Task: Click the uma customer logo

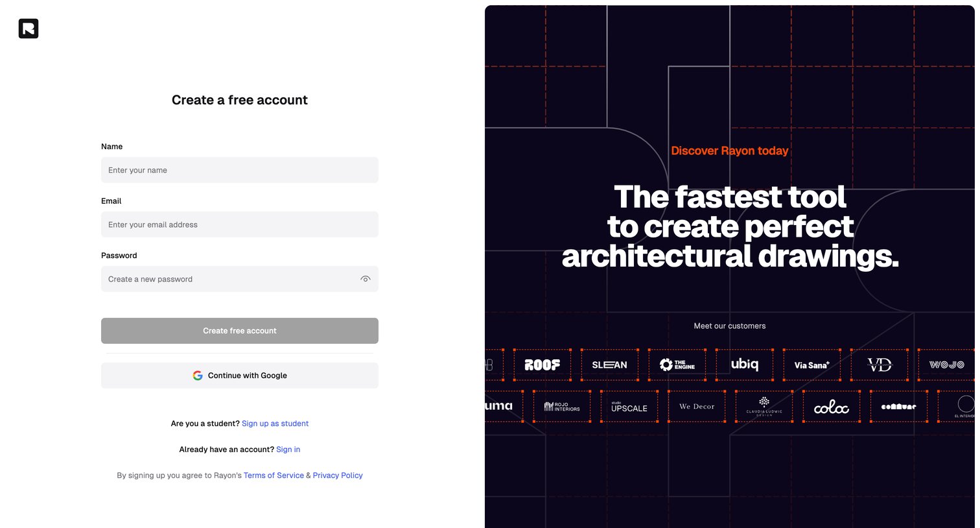Action: coord(499,406)
